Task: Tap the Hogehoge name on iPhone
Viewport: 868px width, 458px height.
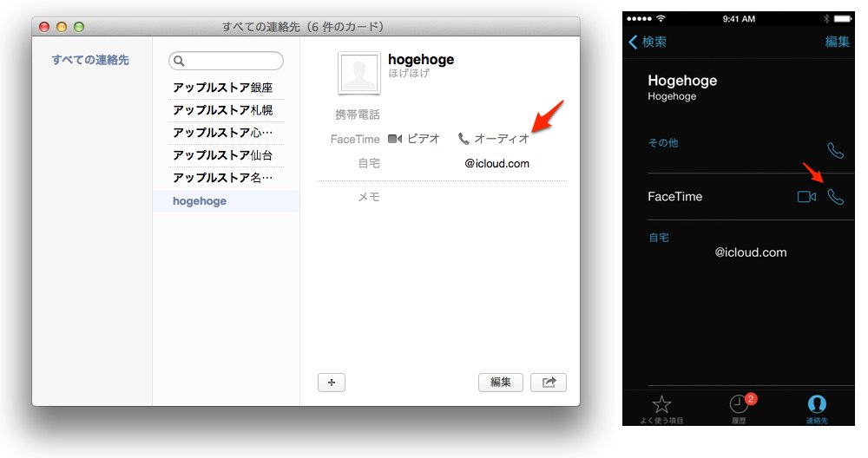Action: click(682, 81)
